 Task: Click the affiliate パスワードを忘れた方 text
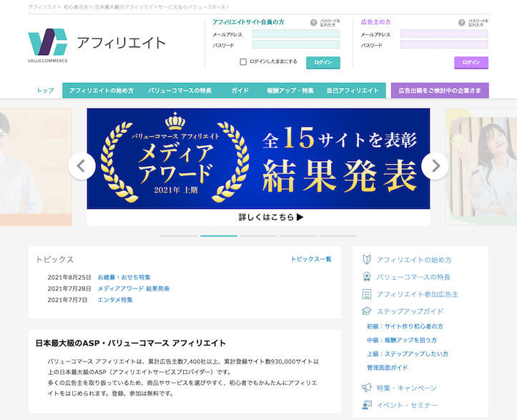pyautogui.click(x=330, y=23)
